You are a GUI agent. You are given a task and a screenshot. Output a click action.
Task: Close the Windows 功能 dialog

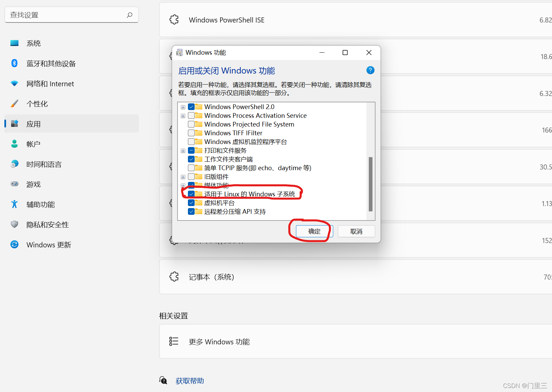click(369, 53)
